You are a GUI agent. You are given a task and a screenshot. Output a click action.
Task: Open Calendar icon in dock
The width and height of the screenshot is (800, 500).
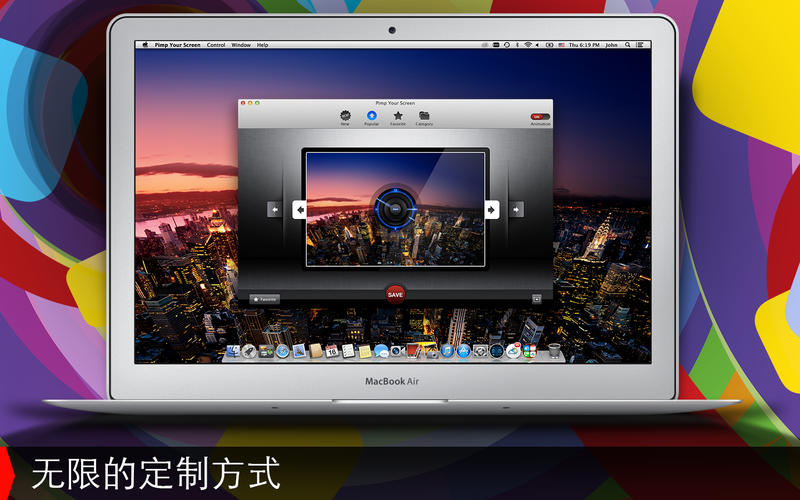point(332,351)
